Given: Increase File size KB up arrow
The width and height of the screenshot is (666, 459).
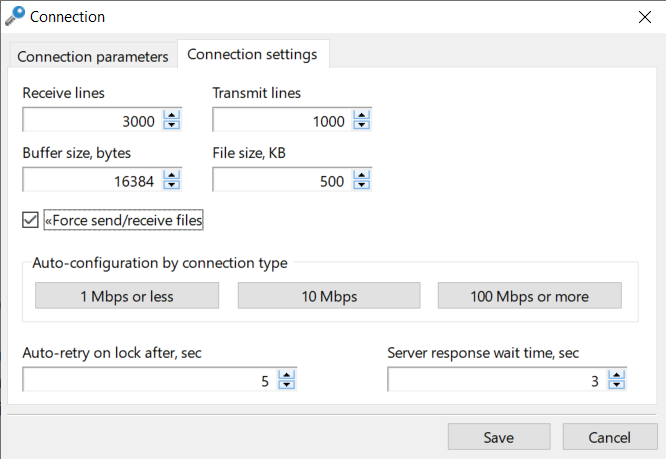Looking at the screenshot, I should coord(361,175).
